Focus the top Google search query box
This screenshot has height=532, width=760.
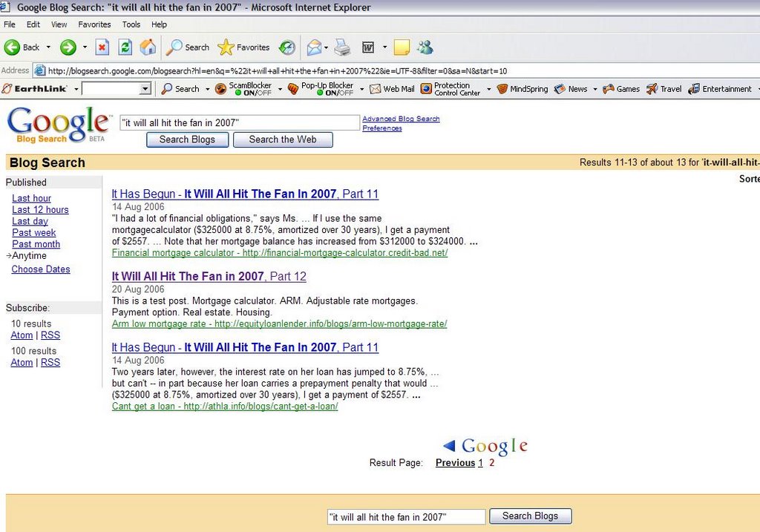coord(240,122)
